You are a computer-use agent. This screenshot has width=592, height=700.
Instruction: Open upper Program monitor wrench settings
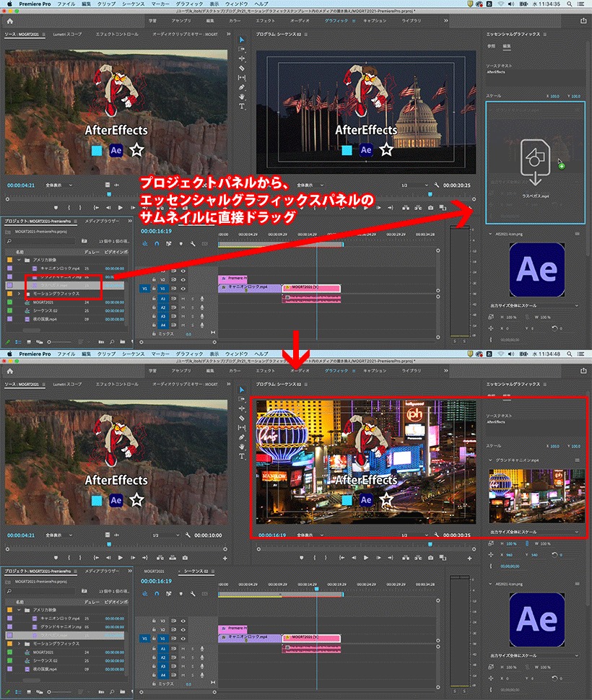(436, 185)
